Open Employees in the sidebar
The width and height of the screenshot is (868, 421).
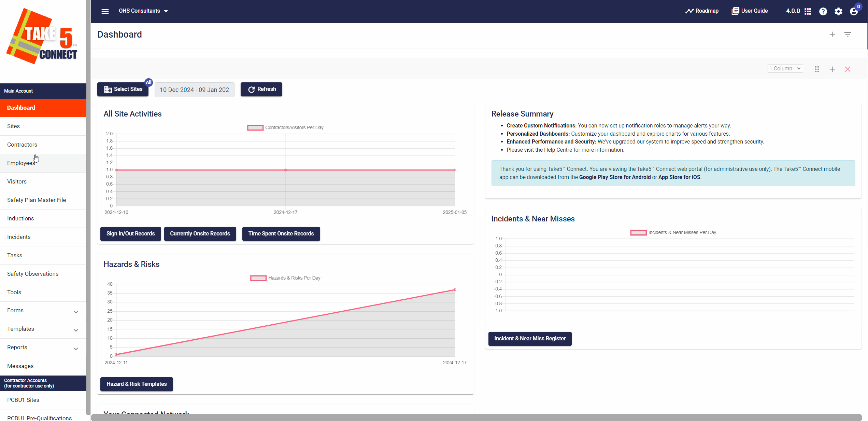coord(43,163)
